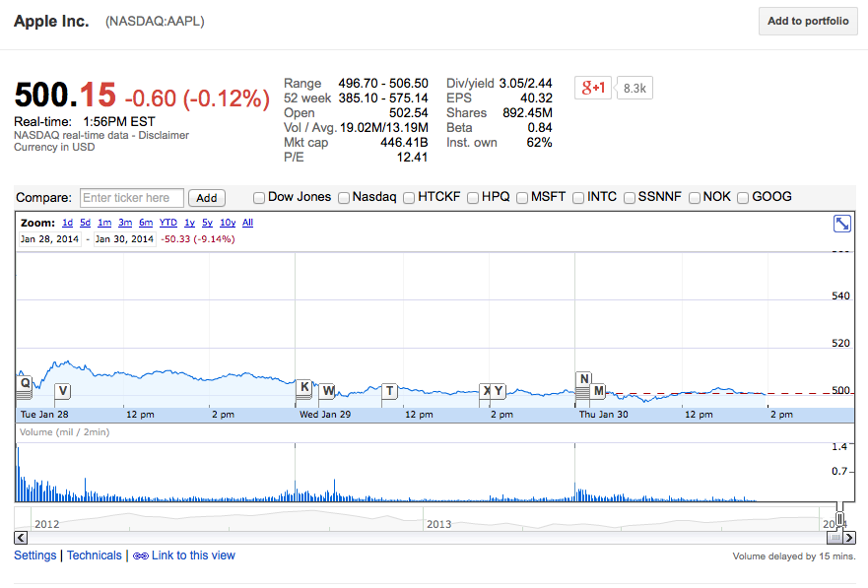Enable SSNNF comparison checkbox
The height and width of the screenshot is (588, 868).
[x=630, y=197]
